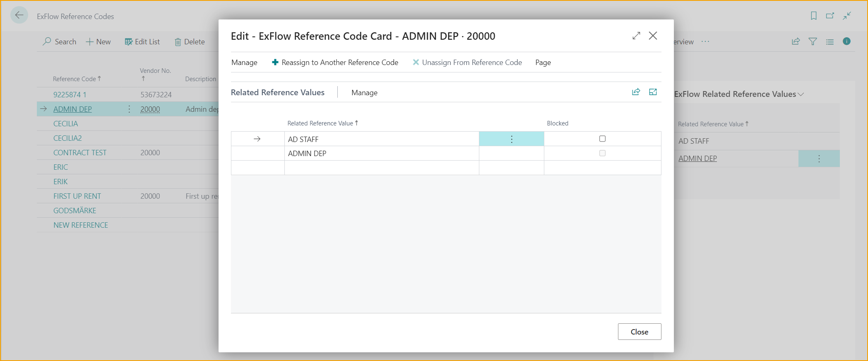Open the Manage menu of the card
868x361 pixels.
(x=244, y=63)
